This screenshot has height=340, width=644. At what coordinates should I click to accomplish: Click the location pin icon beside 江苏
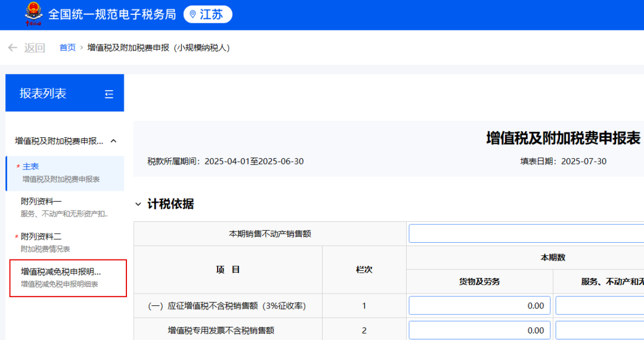coord(192,14)
